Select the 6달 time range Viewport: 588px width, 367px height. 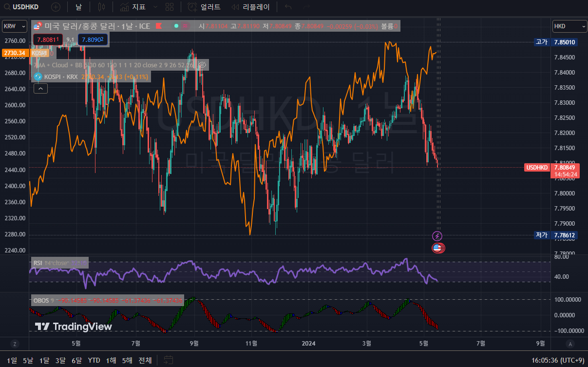(76, 360)
